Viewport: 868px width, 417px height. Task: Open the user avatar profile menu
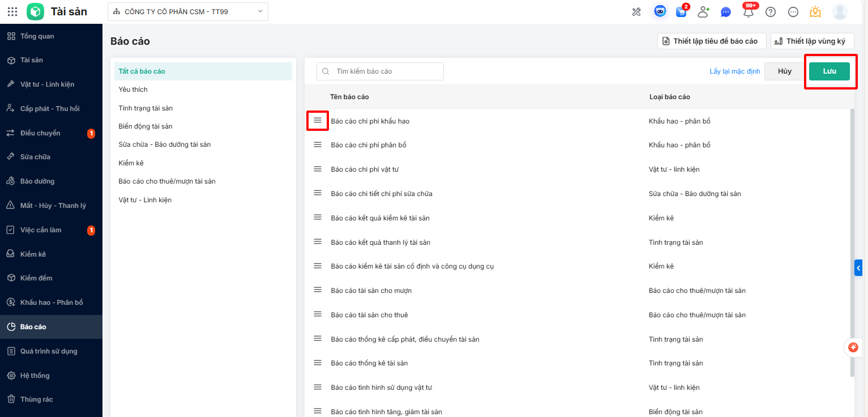(x=840, y=11)
